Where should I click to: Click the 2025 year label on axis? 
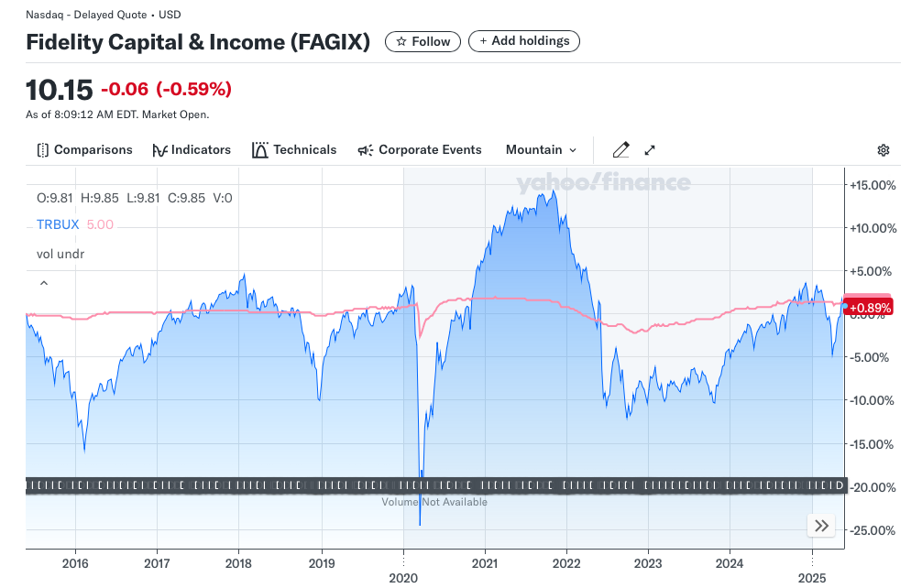point(812,578)
